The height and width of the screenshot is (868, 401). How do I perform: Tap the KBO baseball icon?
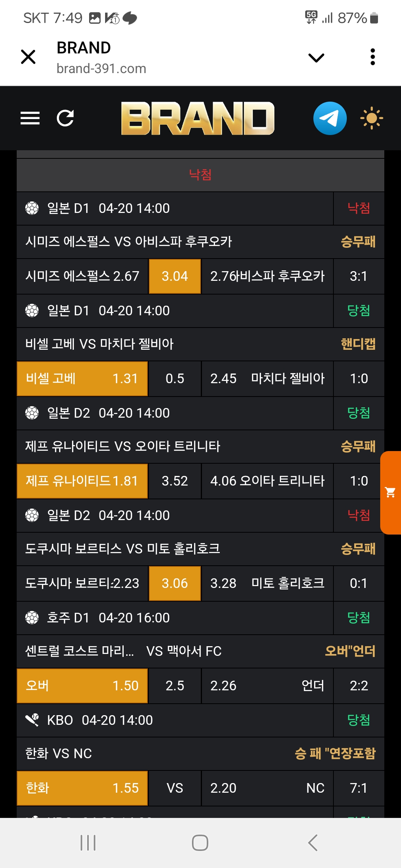click(x=32, y=720)
